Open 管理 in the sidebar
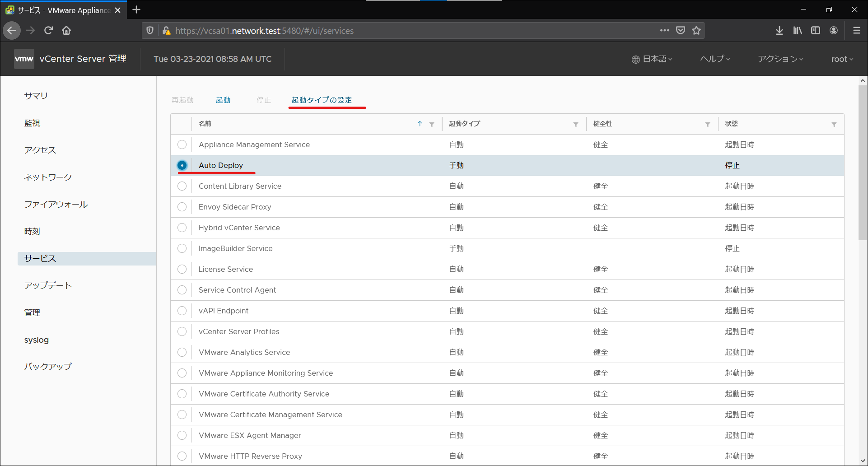 point(32,312)
